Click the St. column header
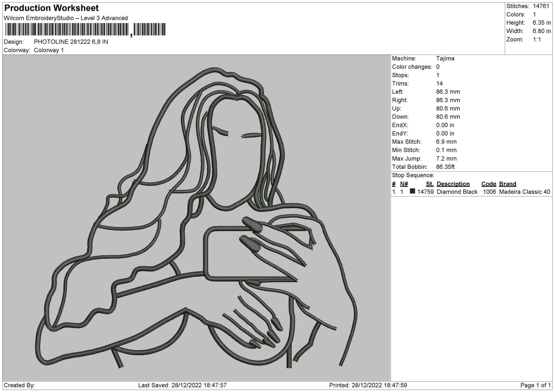The width and height of the screenshot is (555, 392). [430, 184]
